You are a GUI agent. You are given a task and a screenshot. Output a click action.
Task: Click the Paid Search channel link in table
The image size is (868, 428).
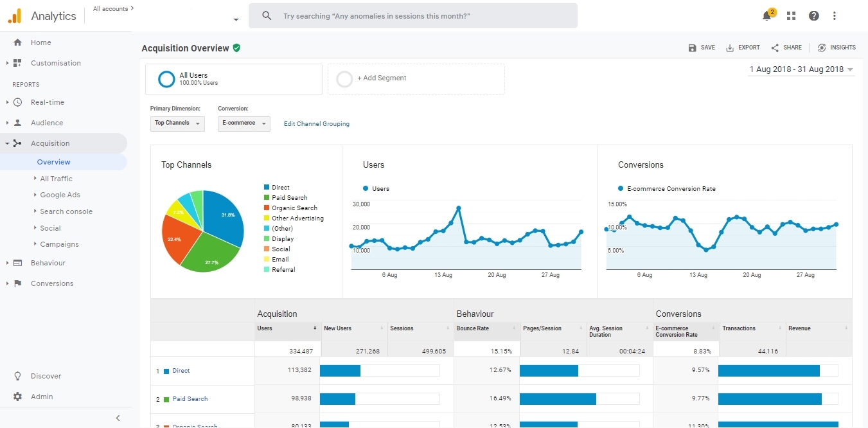pyautogui.click(x=190, y=399)
